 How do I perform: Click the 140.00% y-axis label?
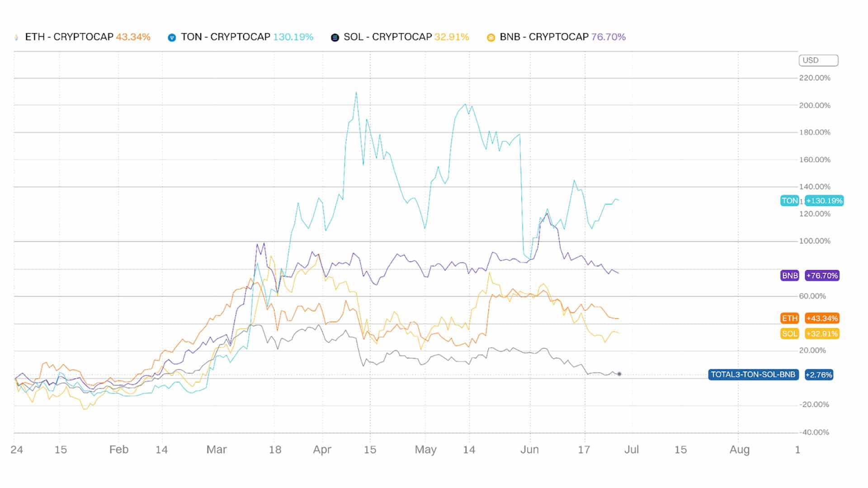(x=815, y=187)
